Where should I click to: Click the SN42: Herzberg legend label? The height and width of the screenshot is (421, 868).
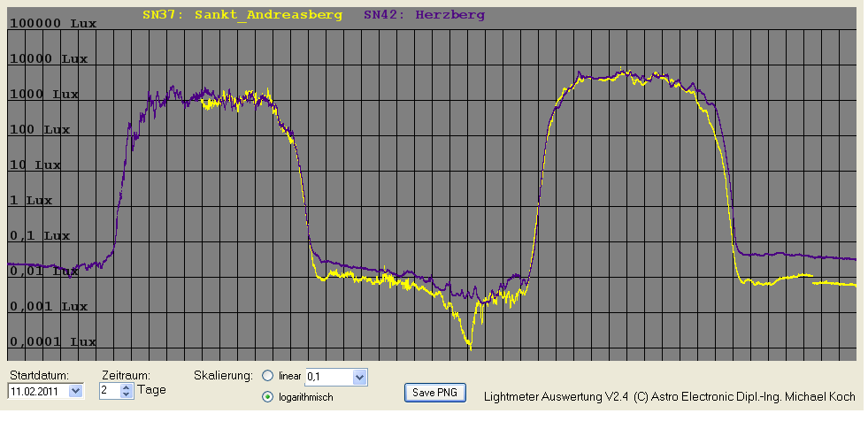coord(424,15)
